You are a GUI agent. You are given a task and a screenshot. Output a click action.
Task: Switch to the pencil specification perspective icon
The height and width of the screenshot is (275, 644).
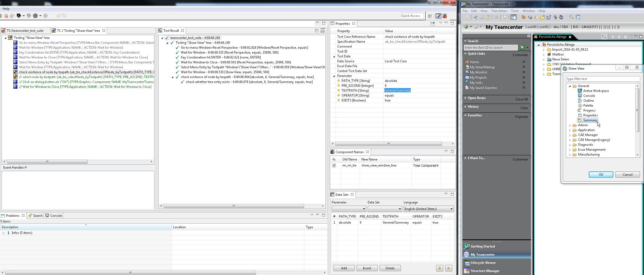(x=438, y=16)
